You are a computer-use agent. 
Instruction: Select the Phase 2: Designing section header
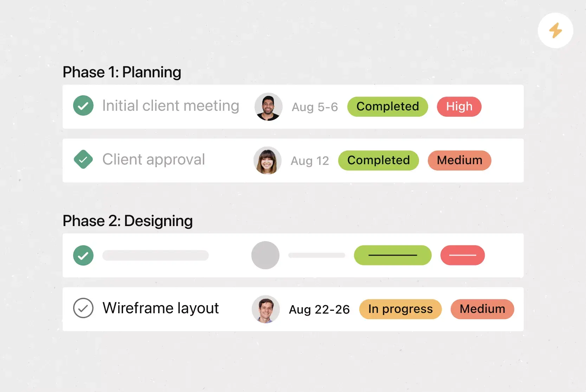click(128, 221)
